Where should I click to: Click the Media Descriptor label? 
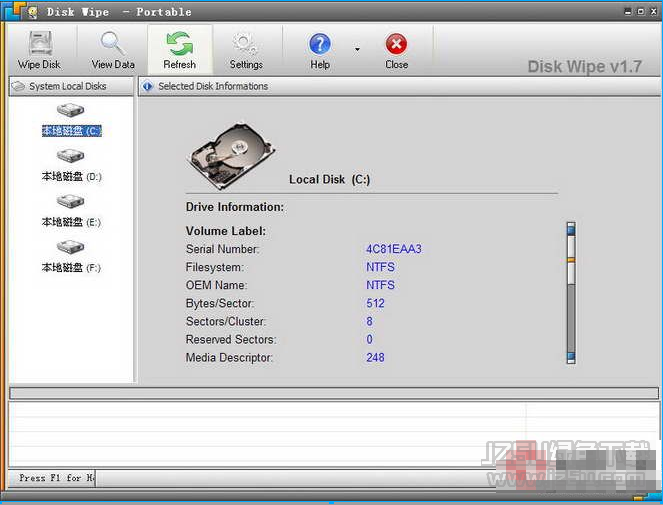click(229, 357)
